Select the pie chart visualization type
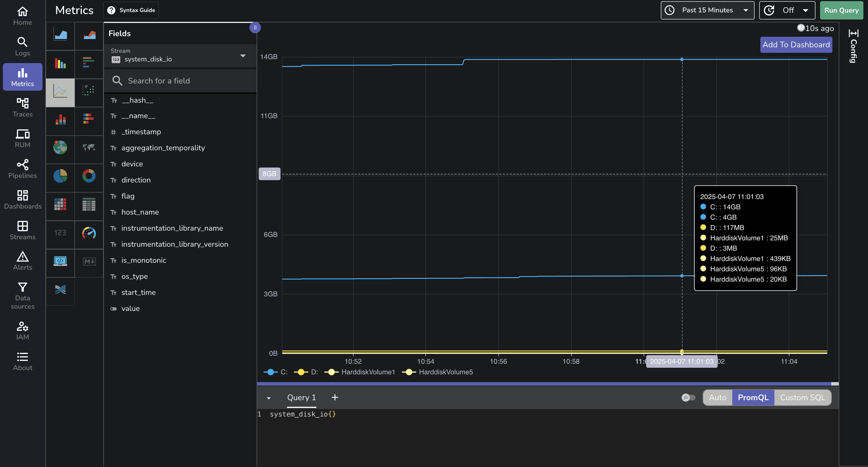 (60, 176)
